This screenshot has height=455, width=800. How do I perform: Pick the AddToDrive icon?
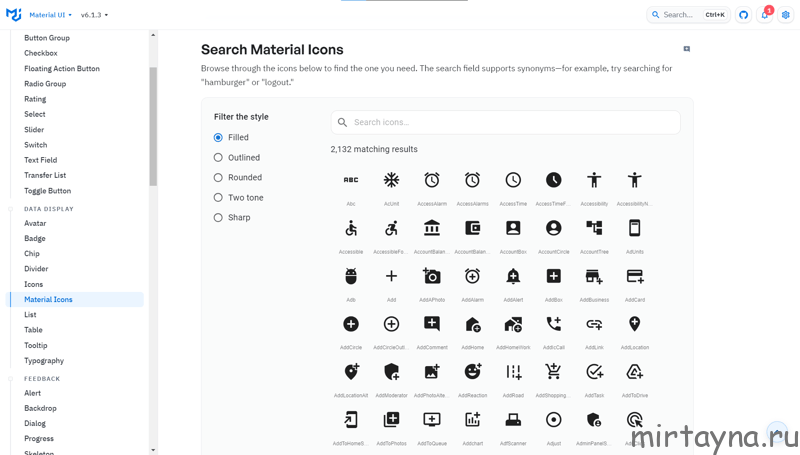[x=635, y=372]
